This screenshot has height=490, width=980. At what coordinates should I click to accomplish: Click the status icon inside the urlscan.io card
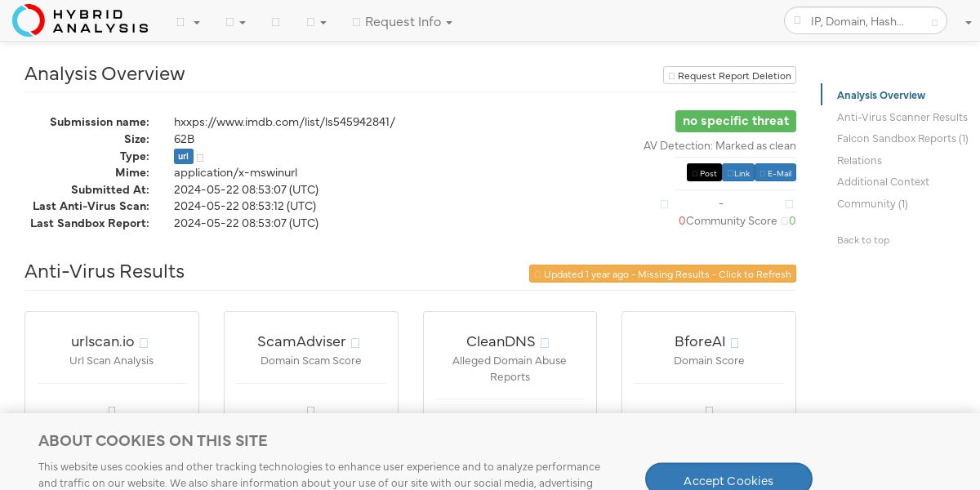[x=112, y=410]
